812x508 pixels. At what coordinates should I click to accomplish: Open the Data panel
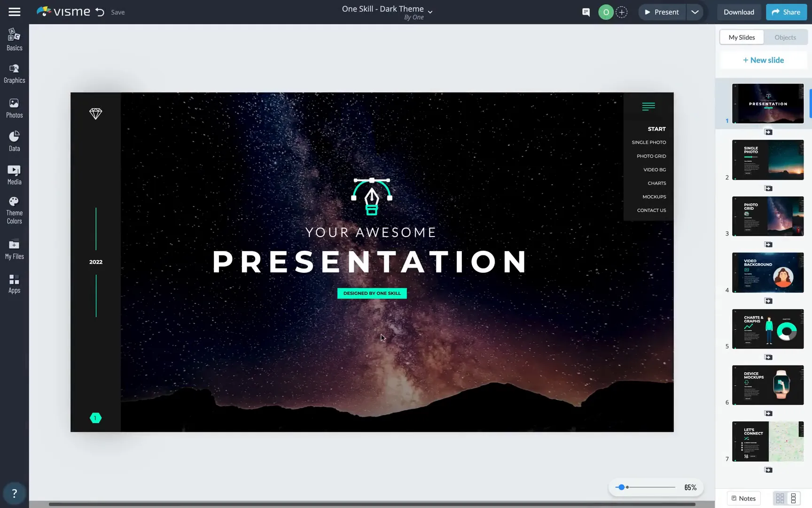pyautogui.click(x=14, y=141)
